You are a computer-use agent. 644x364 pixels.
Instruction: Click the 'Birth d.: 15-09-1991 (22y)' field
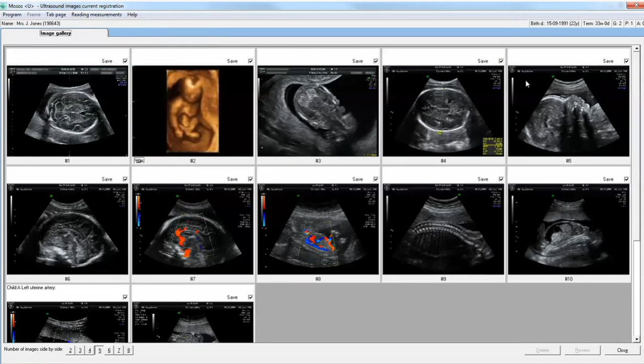[x=554, y=24]
